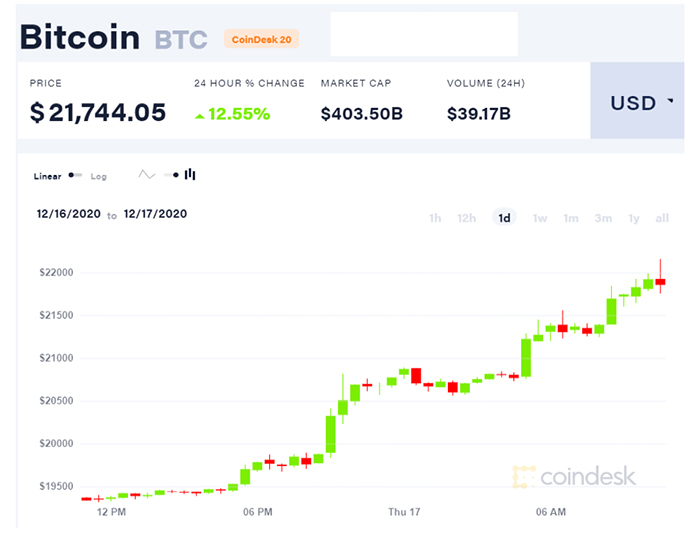Show the 1y time range
Viewport: 700px width, 535px height.
coord(634,218)
